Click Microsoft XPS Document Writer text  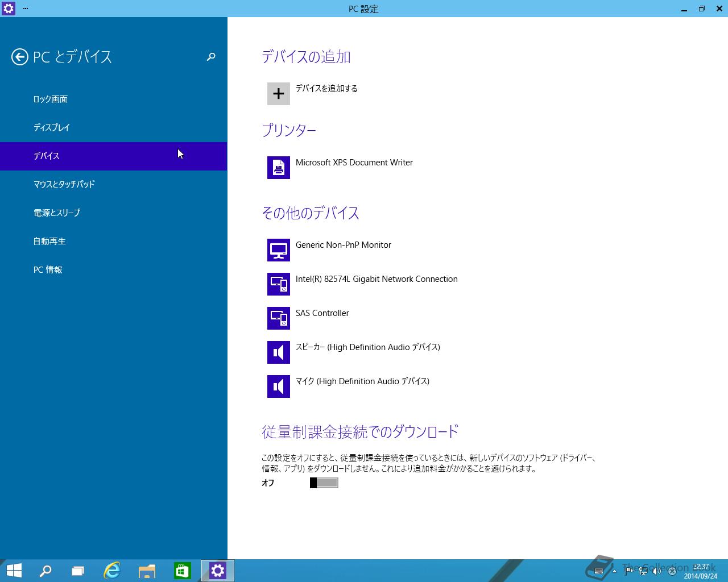coord(354,163)
